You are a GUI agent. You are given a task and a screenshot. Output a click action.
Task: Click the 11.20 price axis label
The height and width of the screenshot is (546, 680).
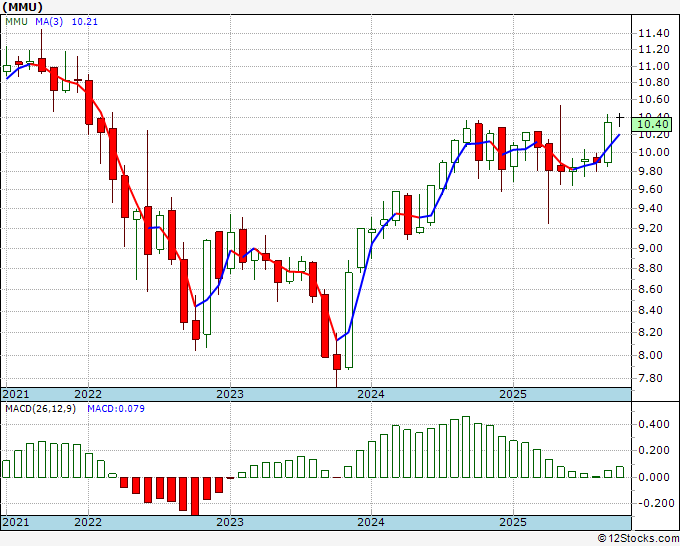654,50
